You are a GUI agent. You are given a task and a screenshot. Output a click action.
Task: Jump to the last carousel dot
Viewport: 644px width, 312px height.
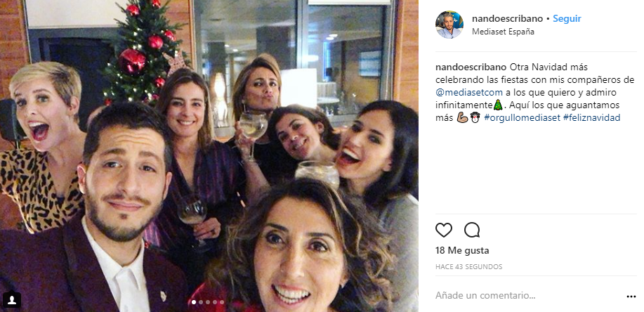pos(222,302)
